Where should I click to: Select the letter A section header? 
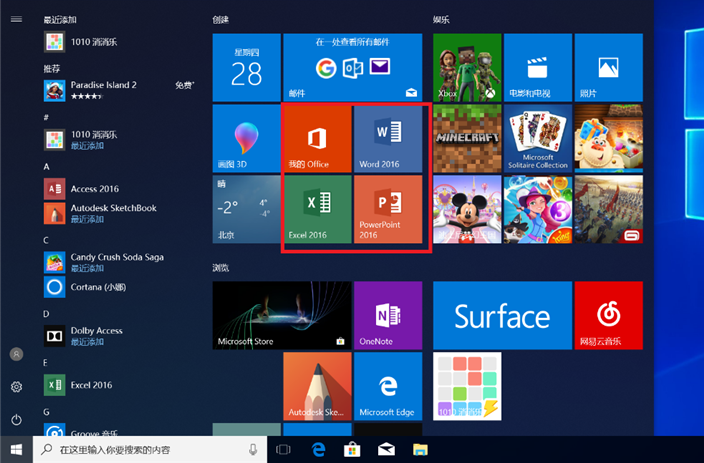46,167
